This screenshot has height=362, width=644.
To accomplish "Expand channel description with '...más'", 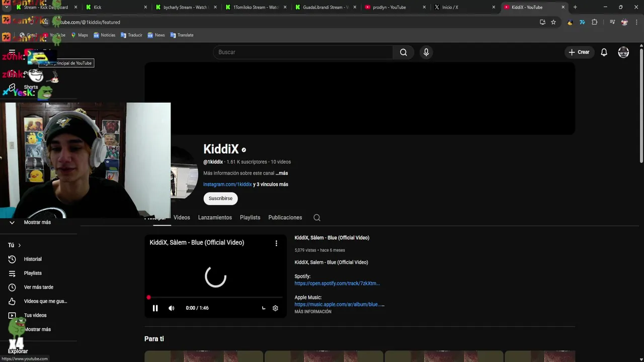I will coord(282,173).
